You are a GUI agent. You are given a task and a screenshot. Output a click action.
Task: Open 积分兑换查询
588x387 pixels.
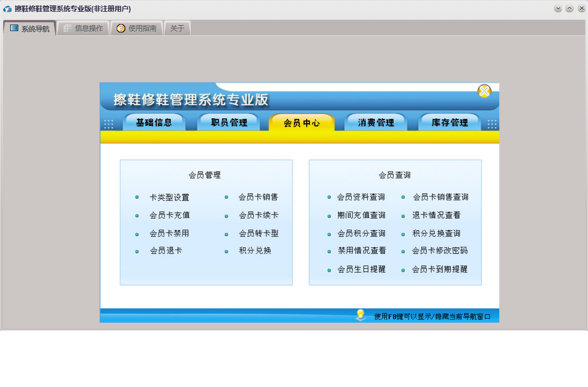pos(436,233)
